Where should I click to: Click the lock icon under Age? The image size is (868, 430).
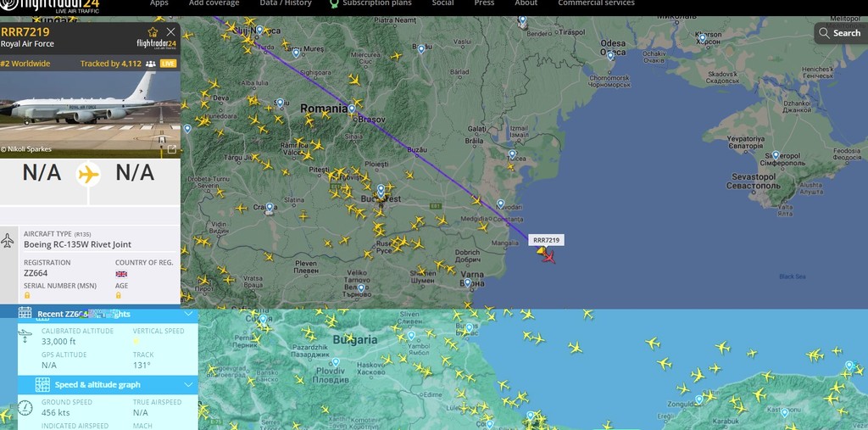pos(118,296)
